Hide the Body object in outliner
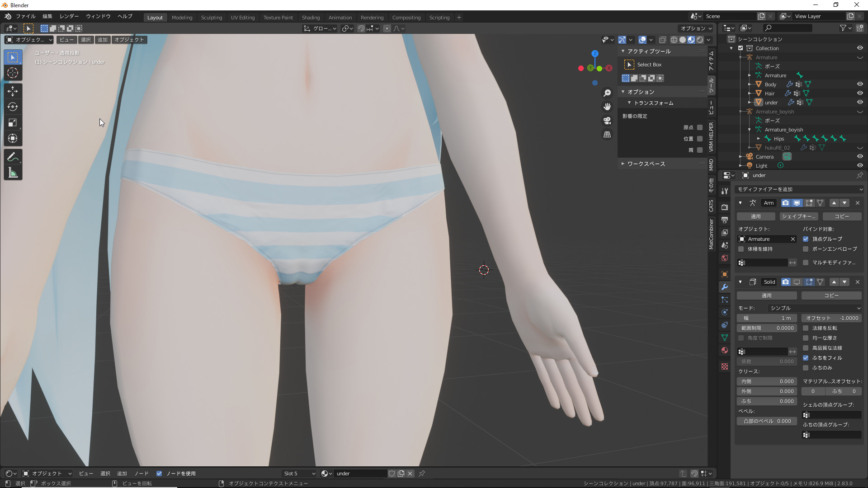The height and width of the screenshot is (488, 868). (x=859, y=84)
